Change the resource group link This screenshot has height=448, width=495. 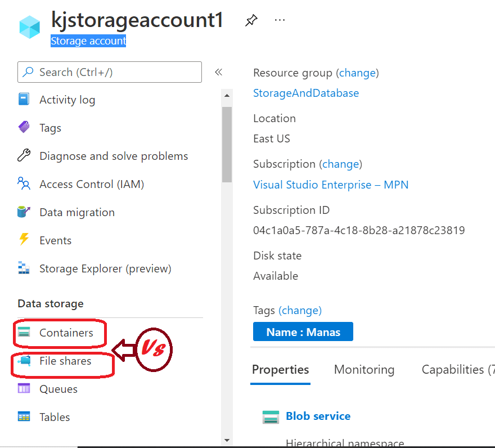[357, 73]
